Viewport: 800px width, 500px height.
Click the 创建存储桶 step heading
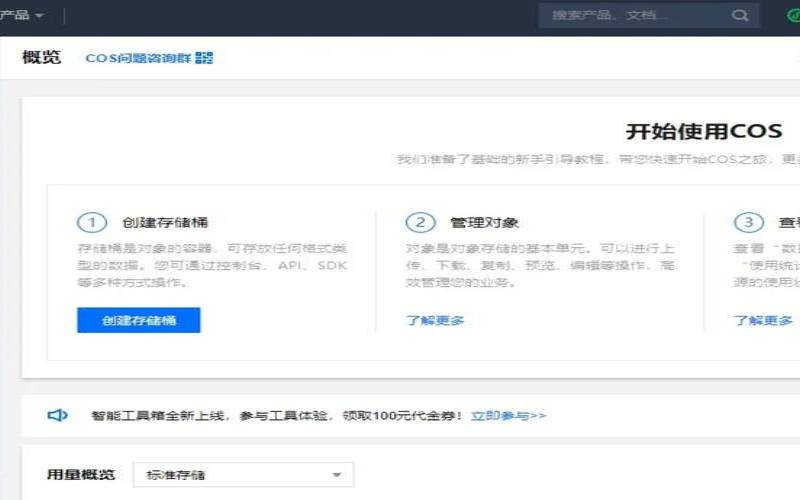[165, 222]
